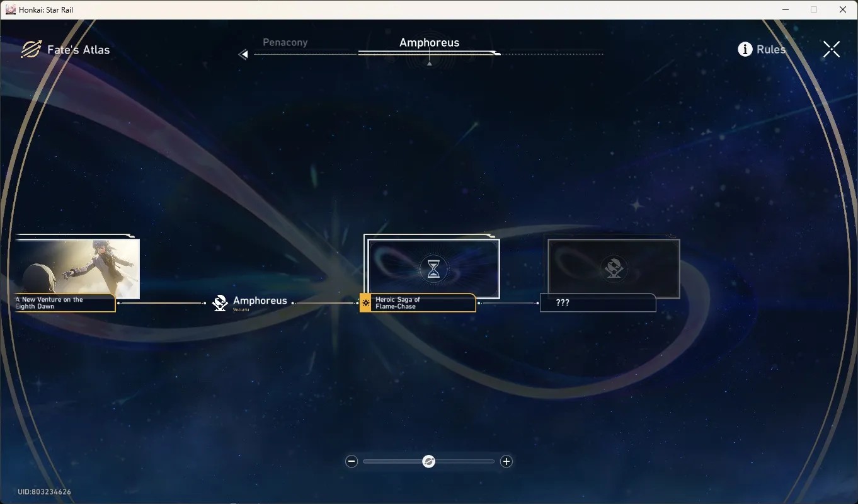The width and height of the screenshot is (858, 504).
Task: Select the Amphoreus tab
Action: 430,42
